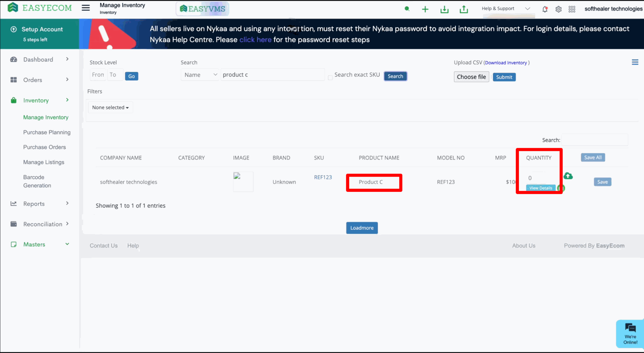This screenshot has height=353, width=644.
Task: Open the Help & Support dropdown
Action: (x=505, y=9)
